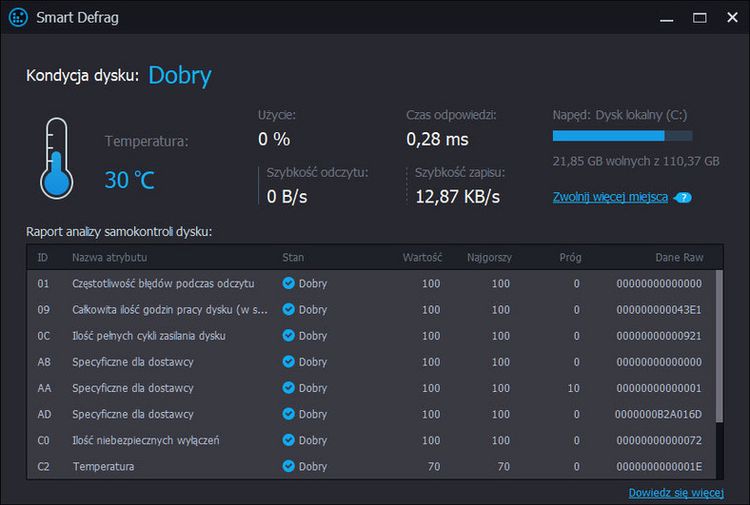The width and height of the screenshot is (750, 505).
Task: Close the Smart Defrag window
Action: [731, 18]
